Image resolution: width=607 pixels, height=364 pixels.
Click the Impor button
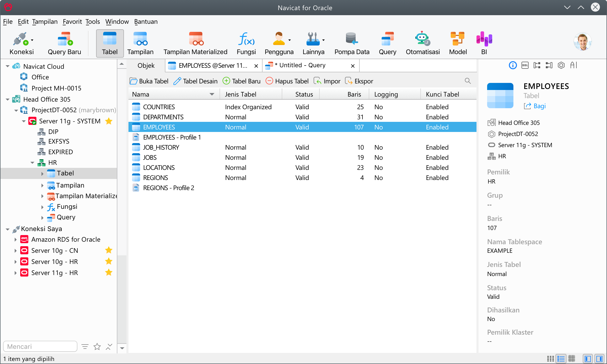coord(327,81)
